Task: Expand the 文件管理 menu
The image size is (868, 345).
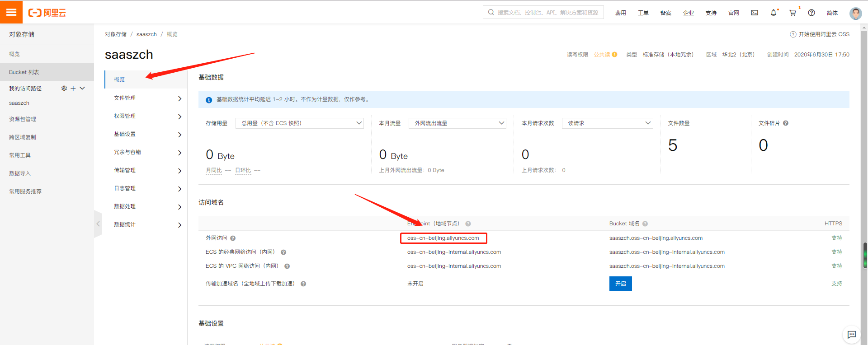Action: [x=146, y=98]
